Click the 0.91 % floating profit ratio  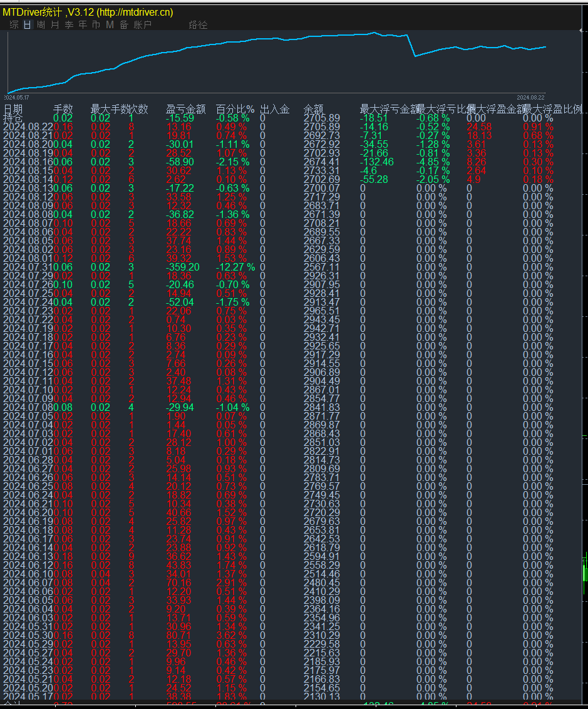point(539,127)
